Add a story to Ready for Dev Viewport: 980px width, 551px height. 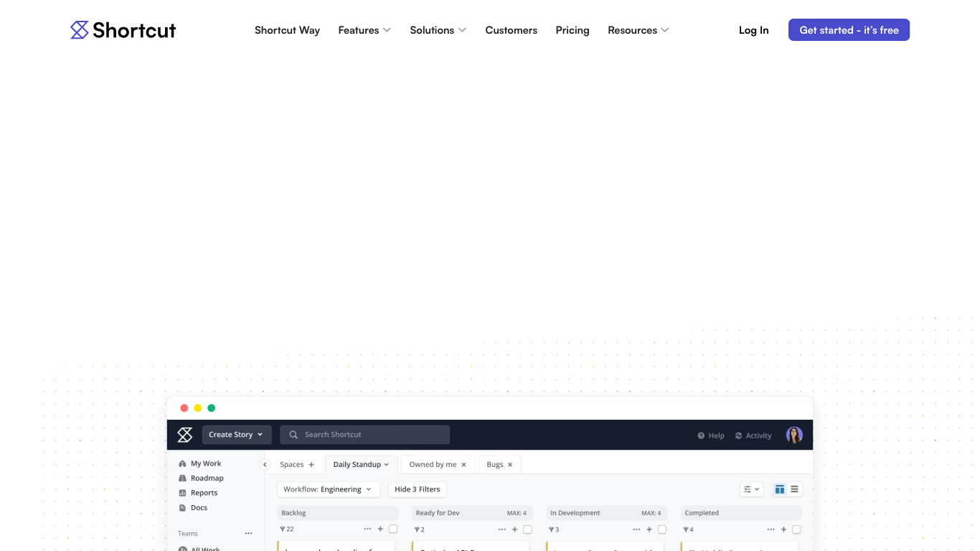(514, 529)
